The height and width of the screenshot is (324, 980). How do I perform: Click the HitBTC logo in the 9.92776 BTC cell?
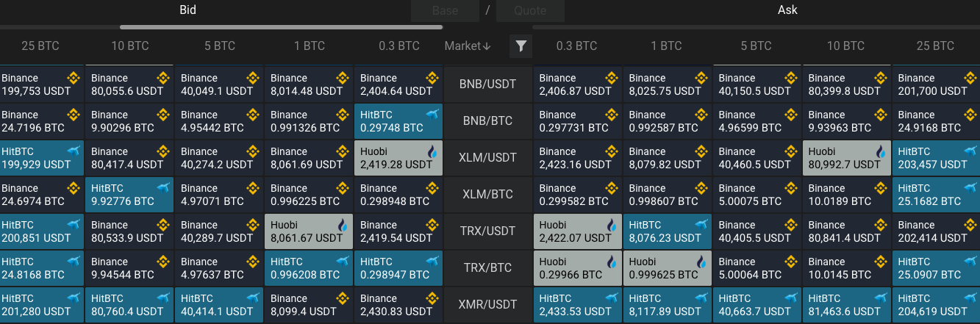(x=163, y=188)
